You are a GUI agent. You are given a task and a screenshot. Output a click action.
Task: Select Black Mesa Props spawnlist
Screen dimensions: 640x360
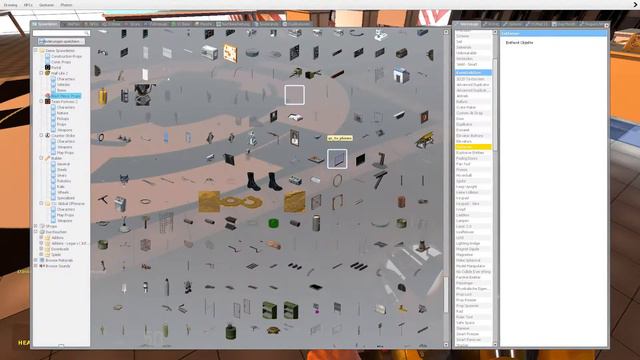pos(63,96)
